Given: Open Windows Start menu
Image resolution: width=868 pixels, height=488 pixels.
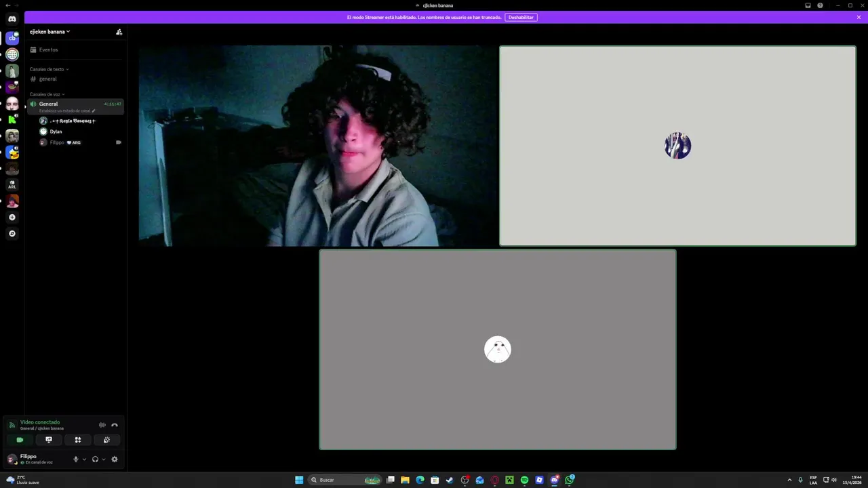Looking at the screenshot, I should point(299,480).
